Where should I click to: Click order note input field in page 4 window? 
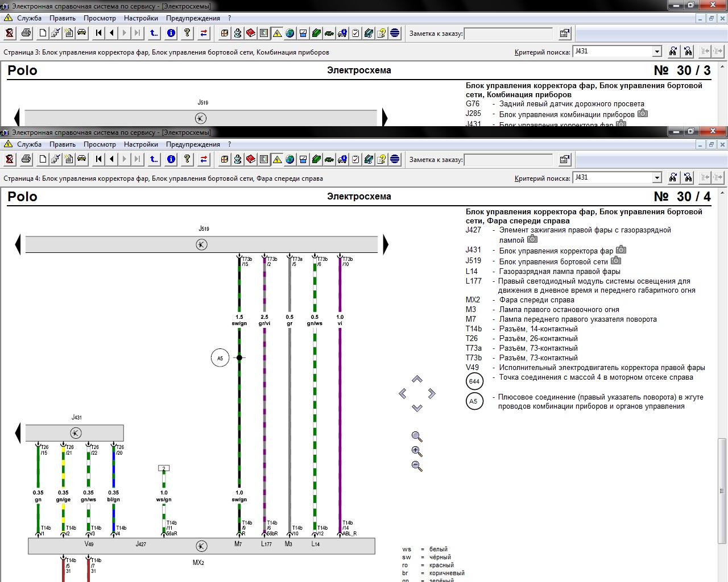(x=508, y=160)
